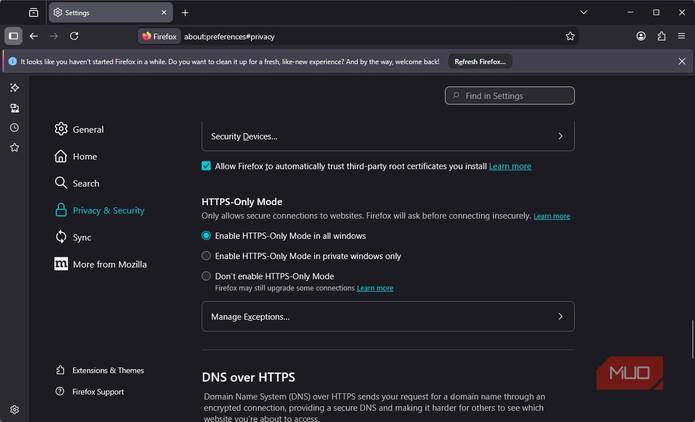695x422 pixels.
Task: Open the Firefox View tab icon
Action: [34, 12]
